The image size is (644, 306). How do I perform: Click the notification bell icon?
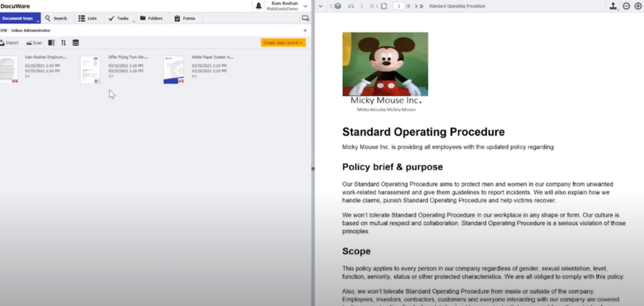click(x=258, y=6)
